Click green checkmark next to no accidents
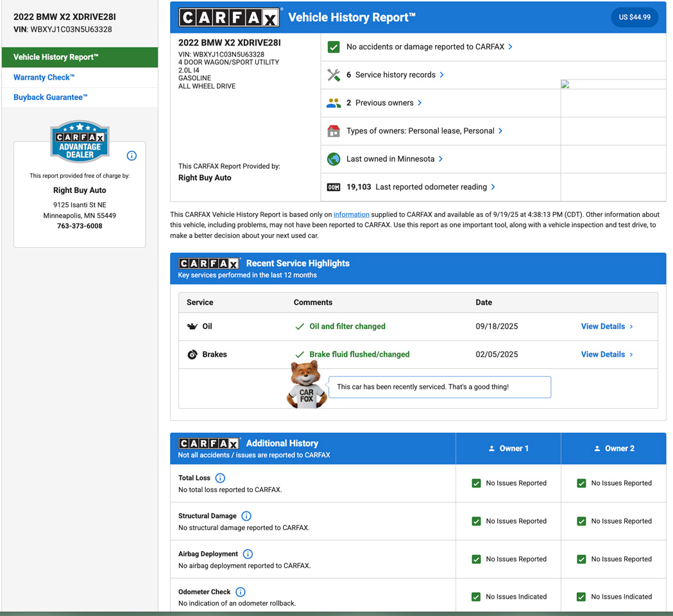673x616 pixels. [x=334, y=47]
